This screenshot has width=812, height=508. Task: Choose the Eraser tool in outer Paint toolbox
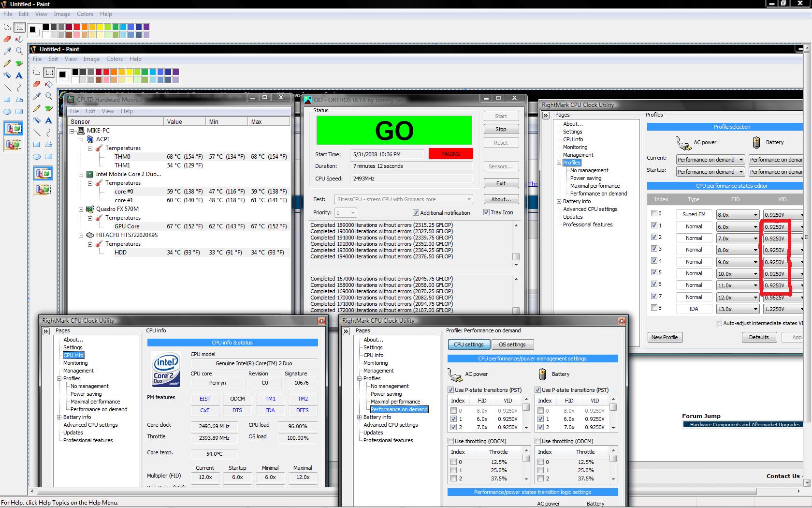(x=7, y=39)
